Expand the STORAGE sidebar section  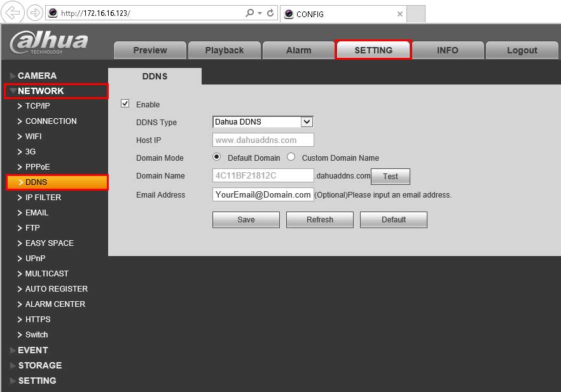point(39,365)
